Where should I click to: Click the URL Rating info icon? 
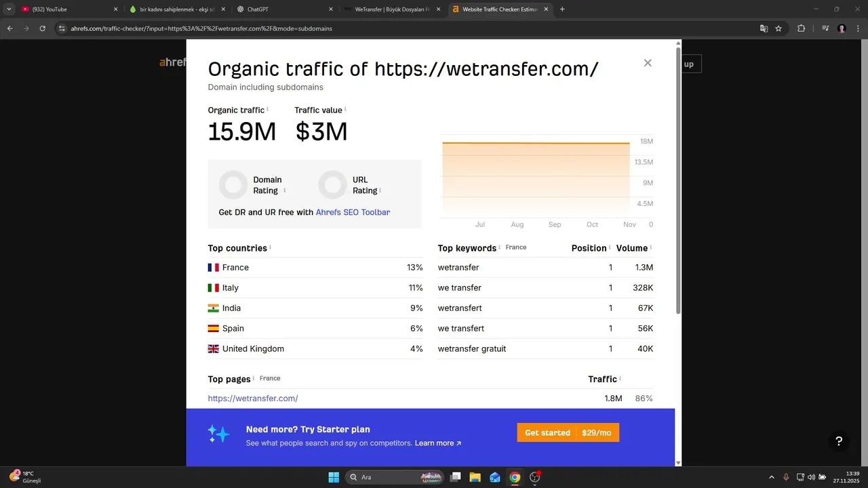click(x=380, y=190)
